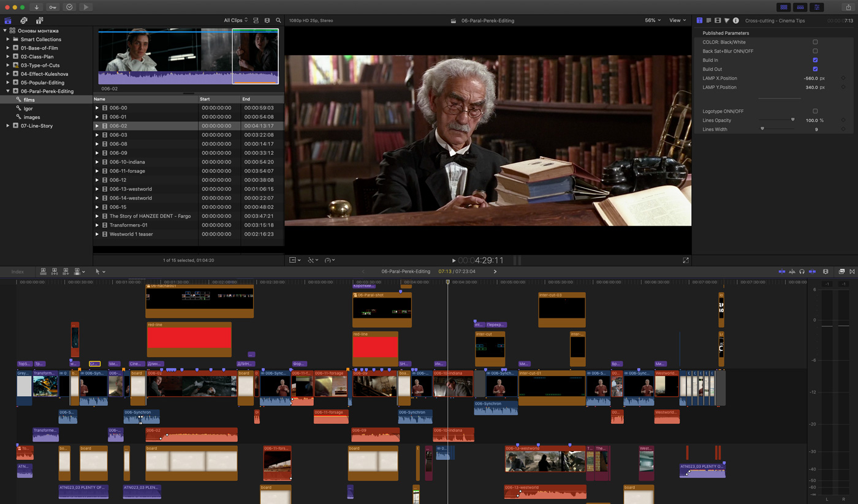Enter full screen viewer arrows icon
858x504 pixels.
[686, 260]
